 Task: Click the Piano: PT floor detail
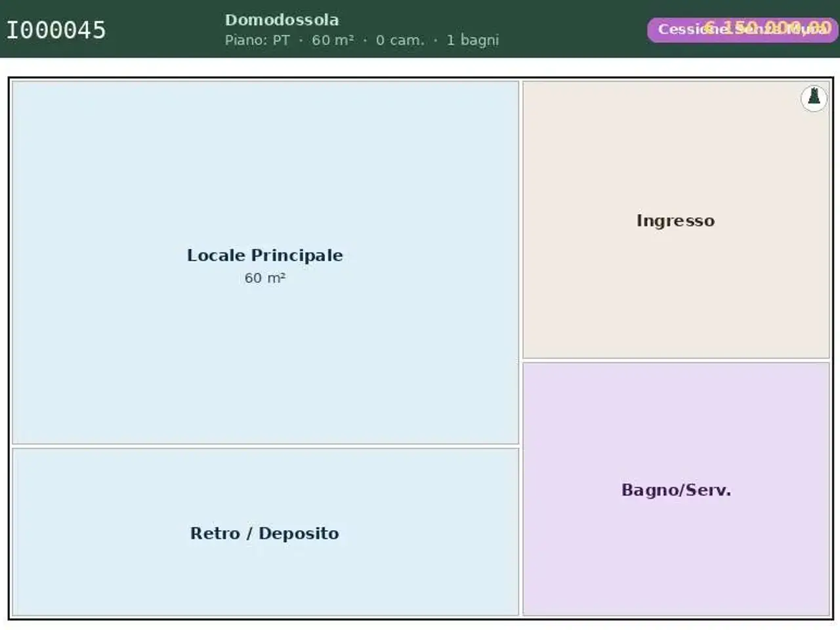point(257,40)
